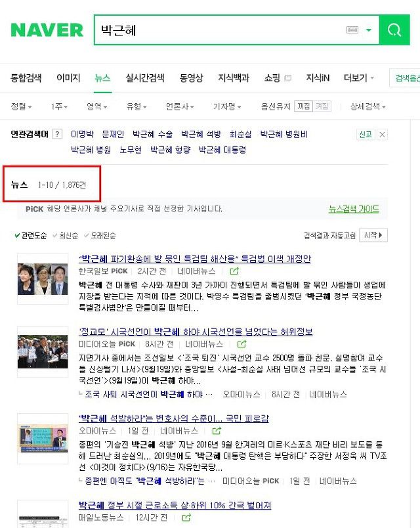This screenshot has height=528, width=420.
Task: Click share icon on 매일노동뉴스 article
Action: (186, 517)
